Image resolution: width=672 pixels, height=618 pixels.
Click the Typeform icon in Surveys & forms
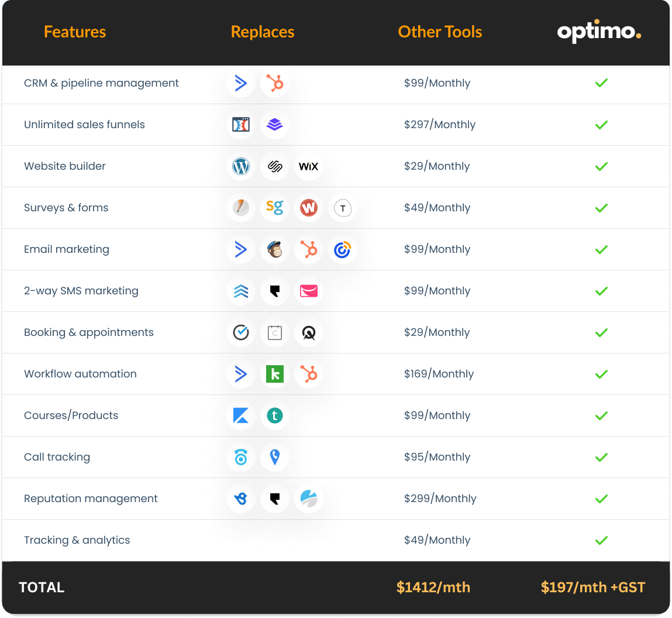[x=342, y=208]
